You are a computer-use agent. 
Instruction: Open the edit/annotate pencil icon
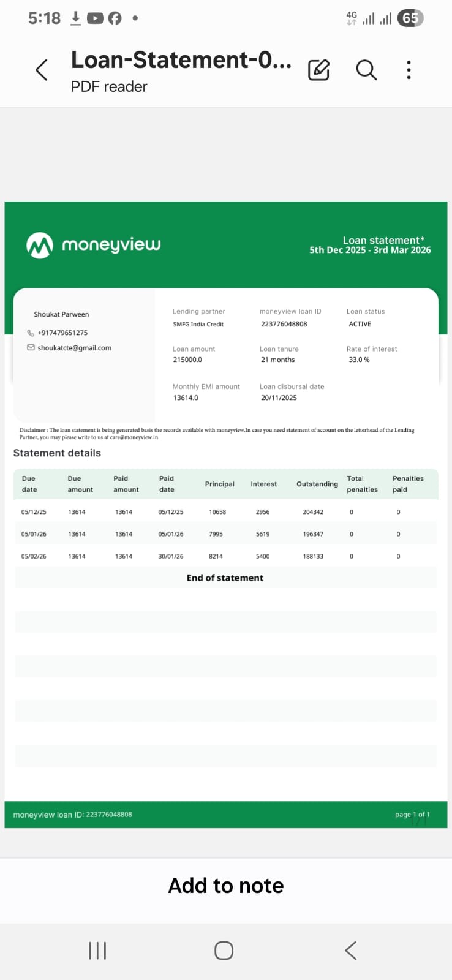coord(318,70)
